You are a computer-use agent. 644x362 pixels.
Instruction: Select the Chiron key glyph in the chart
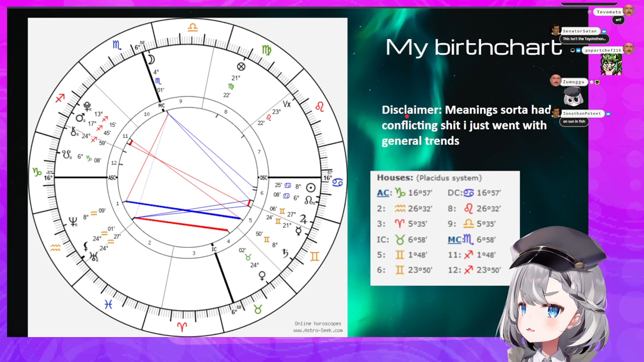coord(74,132)
